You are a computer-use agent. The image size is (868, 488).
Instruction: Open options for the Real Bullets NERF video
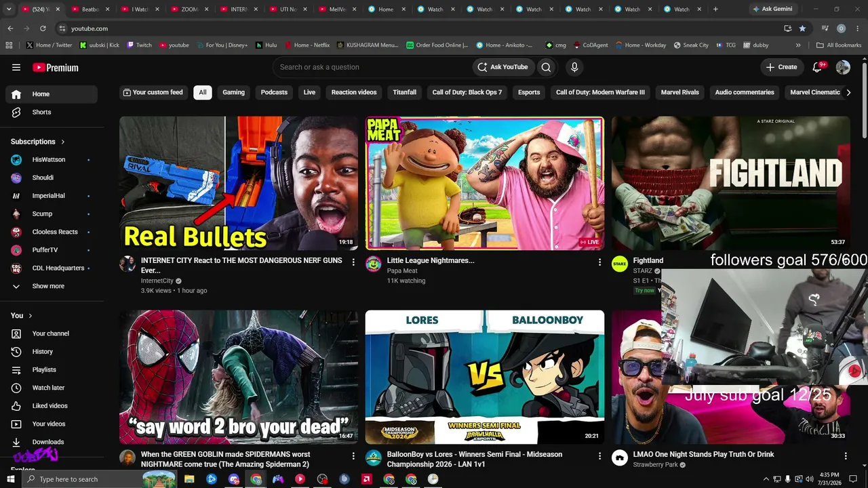[353, 262]
